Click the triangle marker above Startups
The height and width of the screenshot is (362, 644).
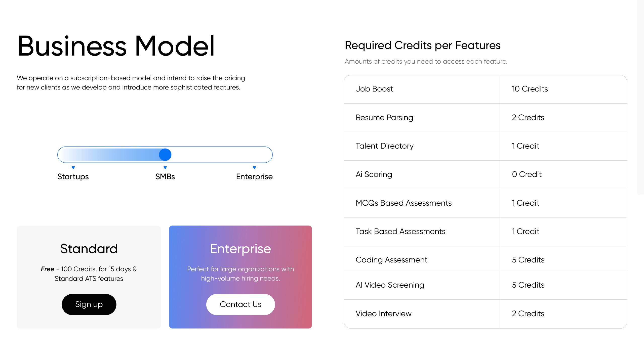point(73,168)
